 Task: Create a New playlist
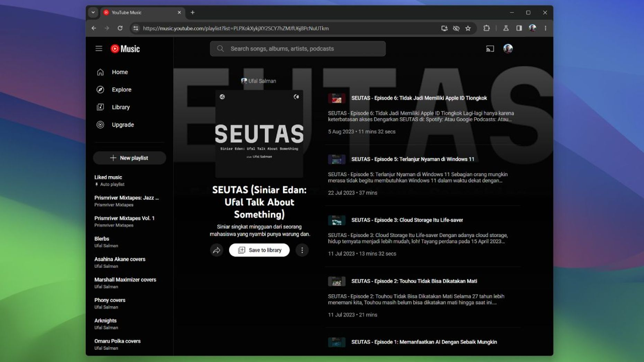(x=129, y=158)
